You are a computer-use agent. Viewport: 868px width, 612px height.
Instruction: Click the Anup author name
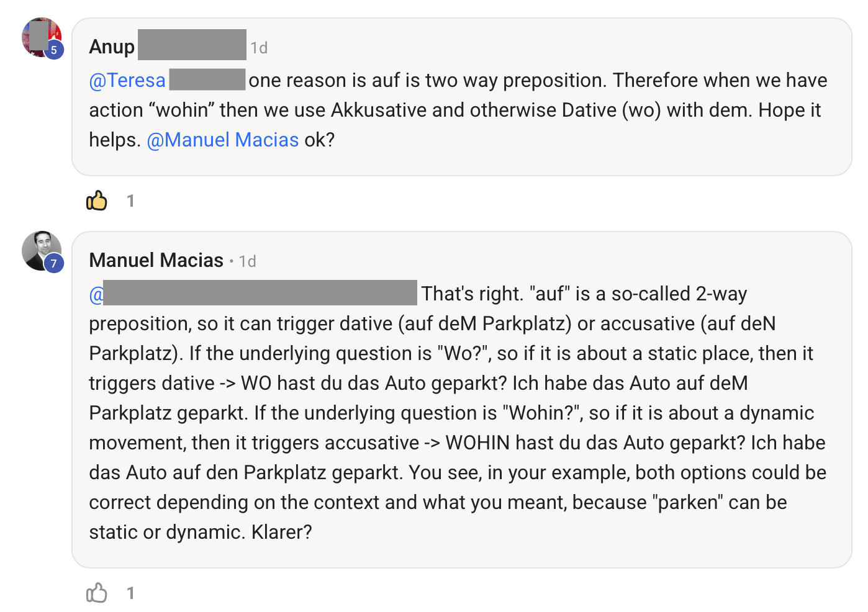(x=112, y=47)
